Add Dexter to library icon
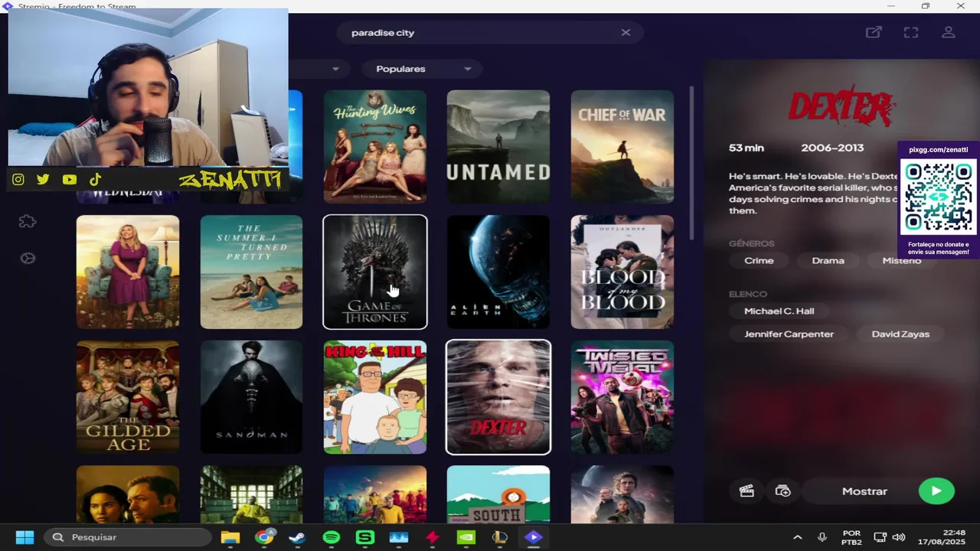980x551 pixels. (782, 491)
